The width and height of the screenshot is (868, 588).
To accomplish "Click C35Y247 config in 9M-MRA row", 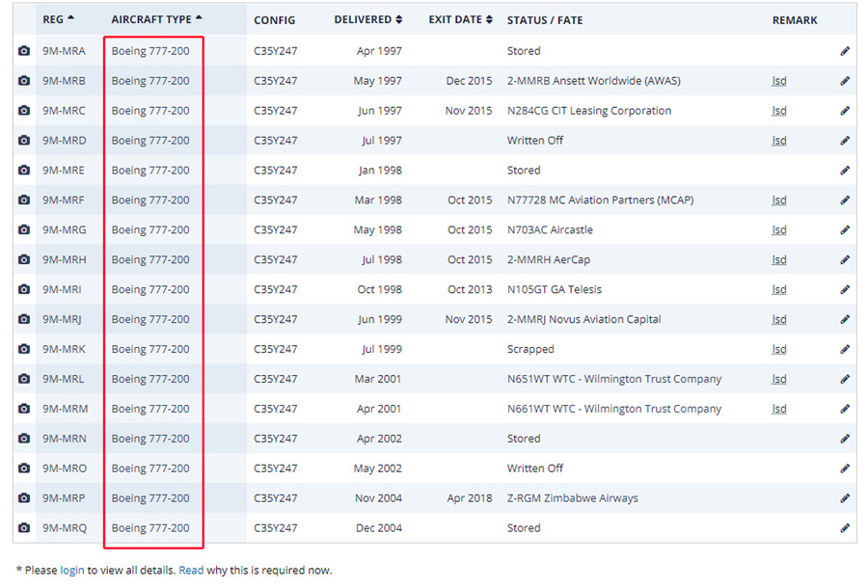I will pos(275,51).
